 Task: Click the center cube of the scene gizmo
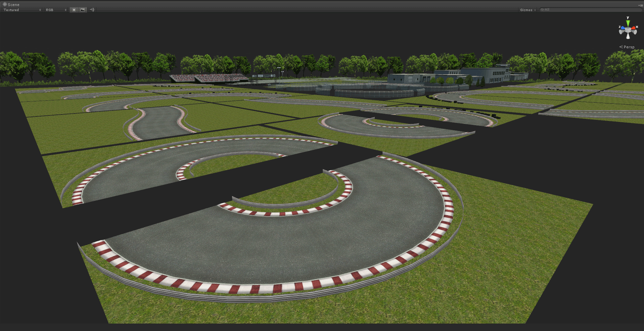tap(628, 31)
